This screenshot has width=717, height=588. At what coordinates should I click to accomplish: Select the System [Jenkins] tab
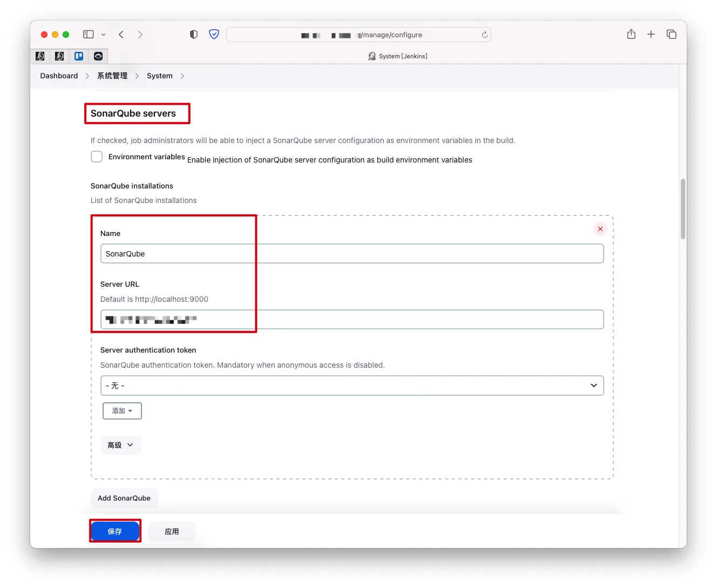pyautogui.click(x=398, y=56)
